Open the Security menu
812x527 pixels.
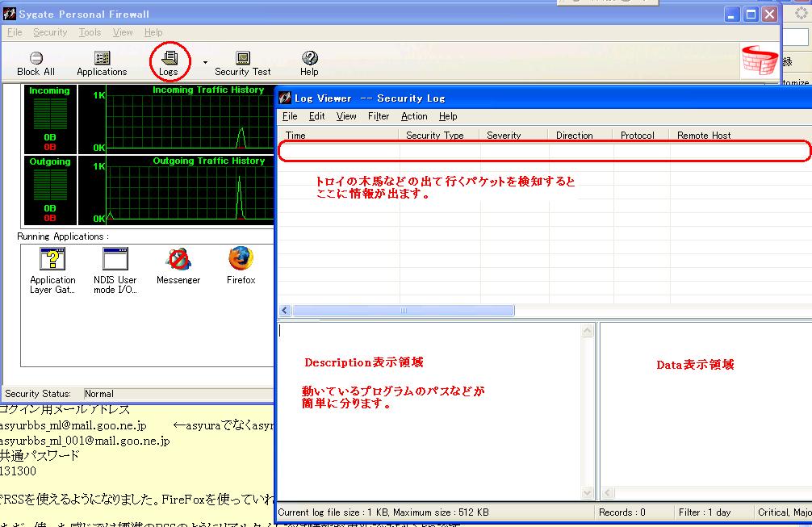click(x=50, y=32)
